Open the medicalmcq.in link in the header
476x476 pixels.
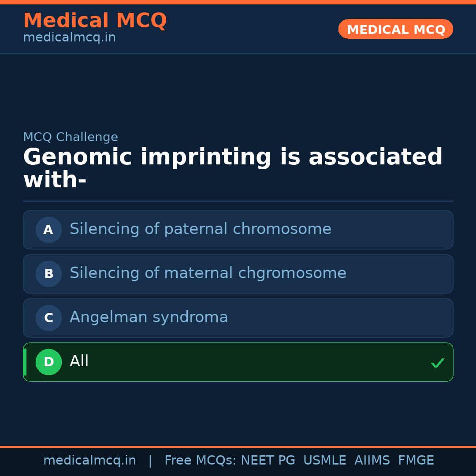[x=69, y=38]
